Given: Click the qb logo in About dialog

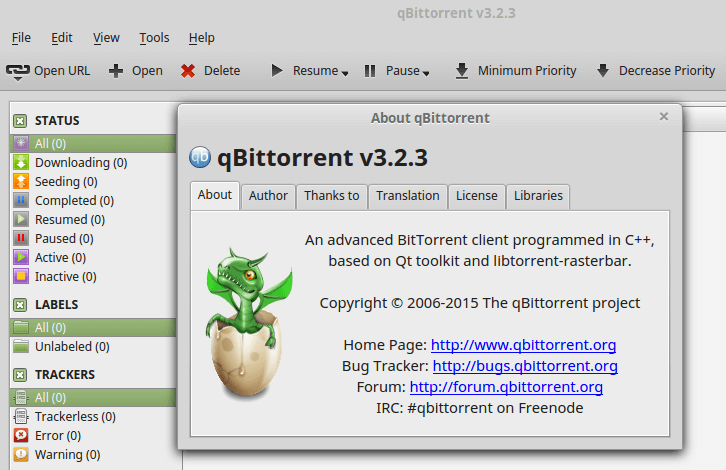Looking at the screenshot, I should (x=200, y=157).
